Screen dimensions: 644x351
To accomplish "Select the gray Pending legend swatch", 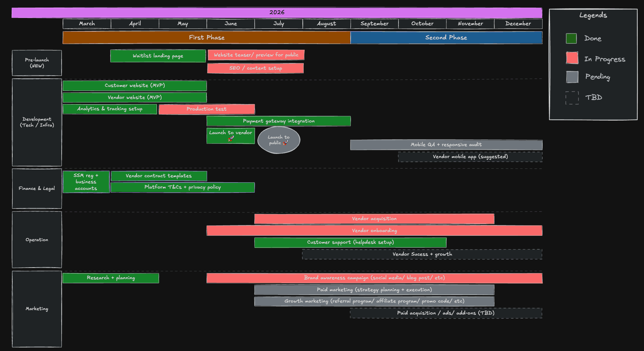I will 572,77.
